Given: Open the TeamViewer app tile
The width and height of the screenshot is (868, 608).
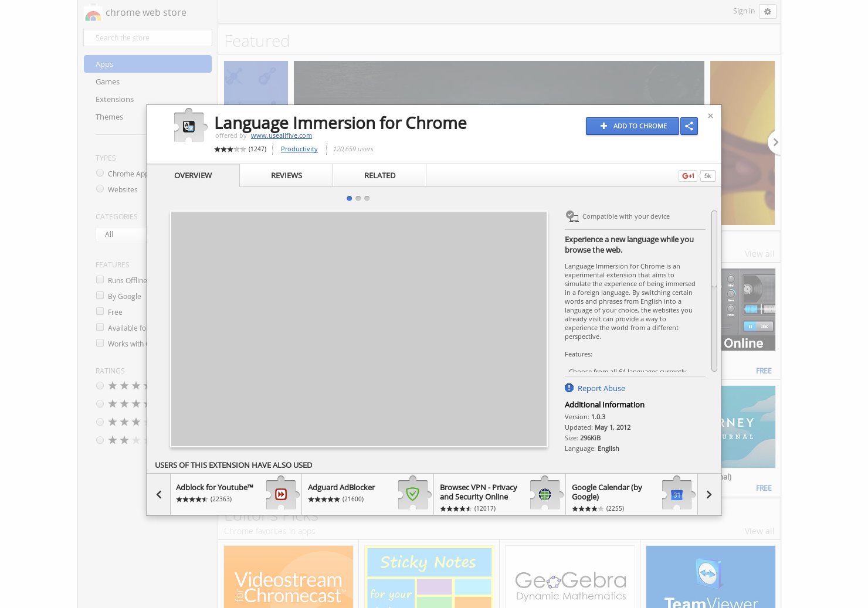Looking at the screenshot, I should pos(711,577).
